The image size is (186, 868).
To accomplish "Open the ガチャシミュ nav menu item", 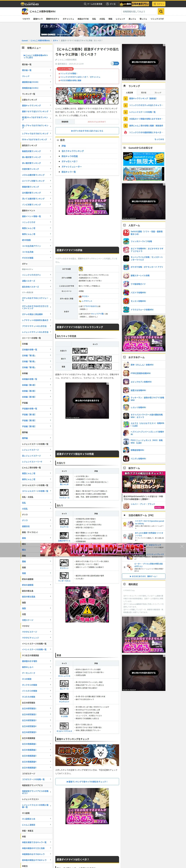I will pos(68,19).
